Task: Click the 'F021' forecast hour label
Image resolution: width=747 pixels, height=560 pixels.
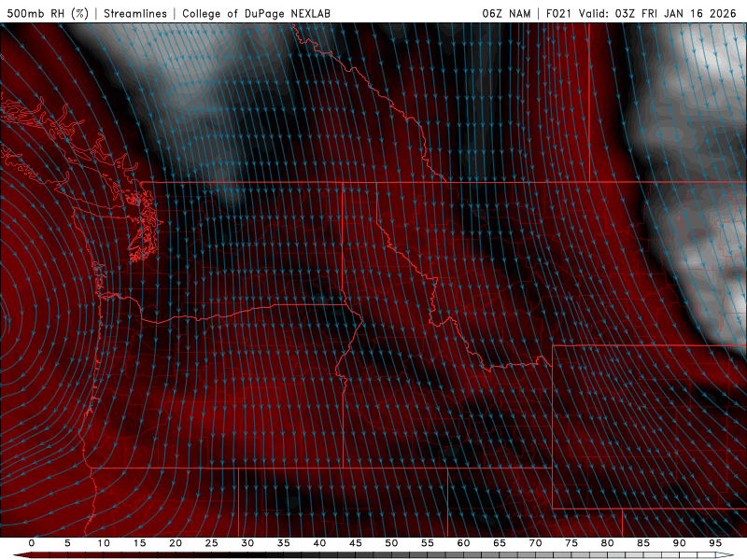Action: [x=558, y=13]
